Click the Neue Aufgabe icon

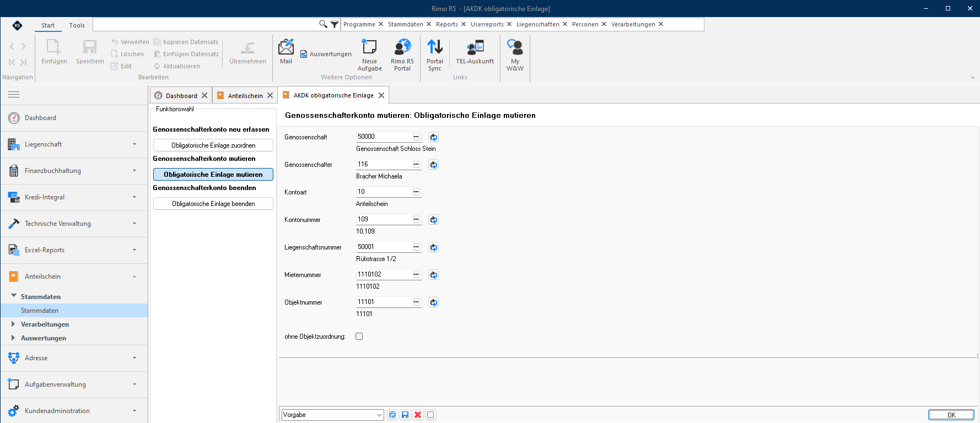coord(369,55)
